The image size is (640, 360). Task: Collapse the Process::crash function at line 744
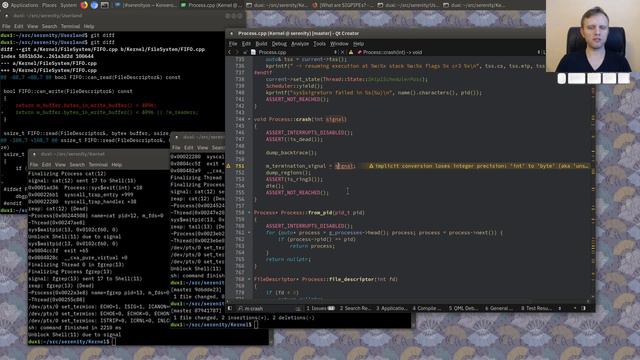[249, 119]
